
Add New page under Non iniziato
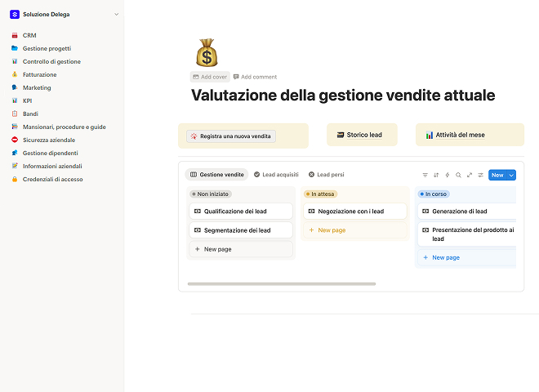(x=241, y=249)
